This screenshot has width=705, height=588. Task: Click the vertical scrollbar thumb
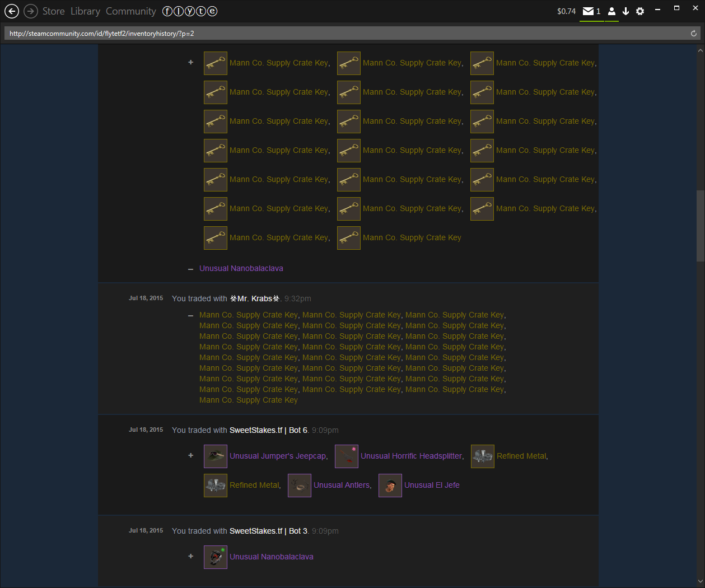click(700, 226)
